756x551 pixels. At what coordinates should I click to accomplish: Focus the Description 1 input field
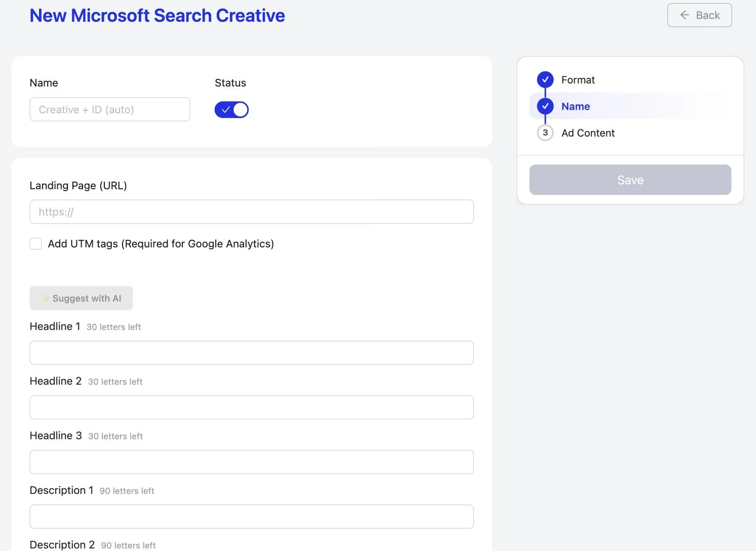coord(252,517)
